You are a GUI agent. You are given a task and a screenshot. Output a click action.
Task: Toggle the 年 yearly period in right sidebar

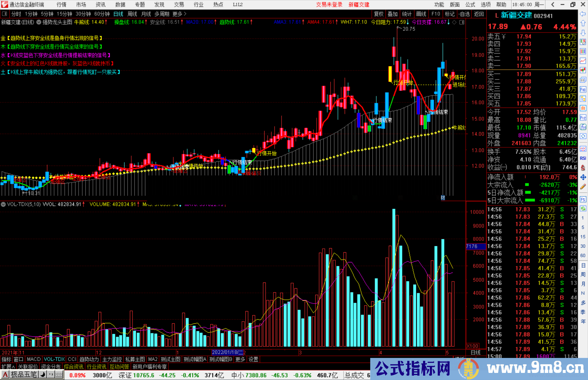point(583,321)
